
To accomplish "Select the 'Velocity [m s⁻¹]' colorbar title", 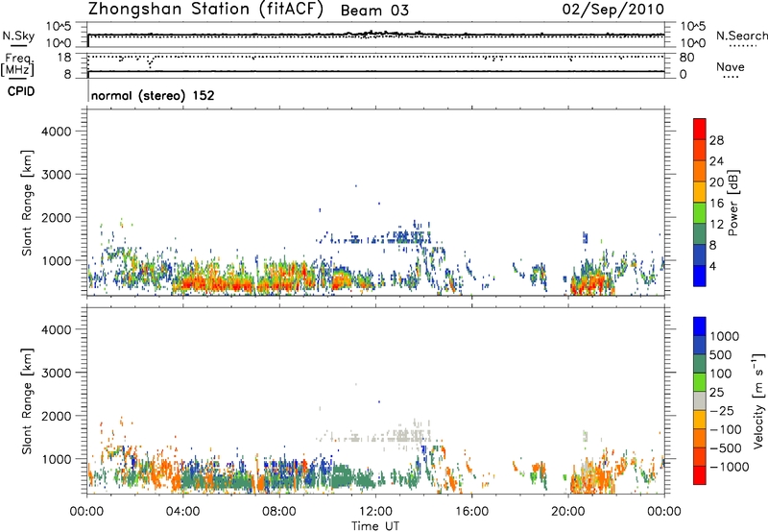I will (758, 400).
